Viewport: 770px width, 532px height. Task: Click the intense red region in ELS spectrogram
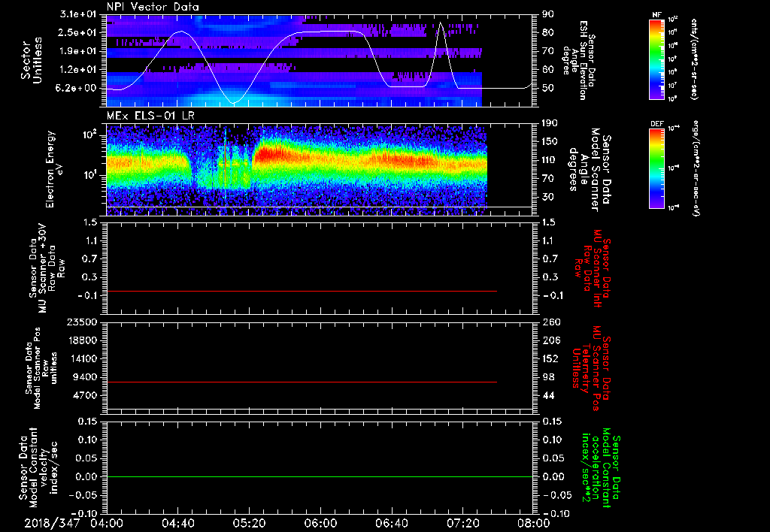pos(271,154)
